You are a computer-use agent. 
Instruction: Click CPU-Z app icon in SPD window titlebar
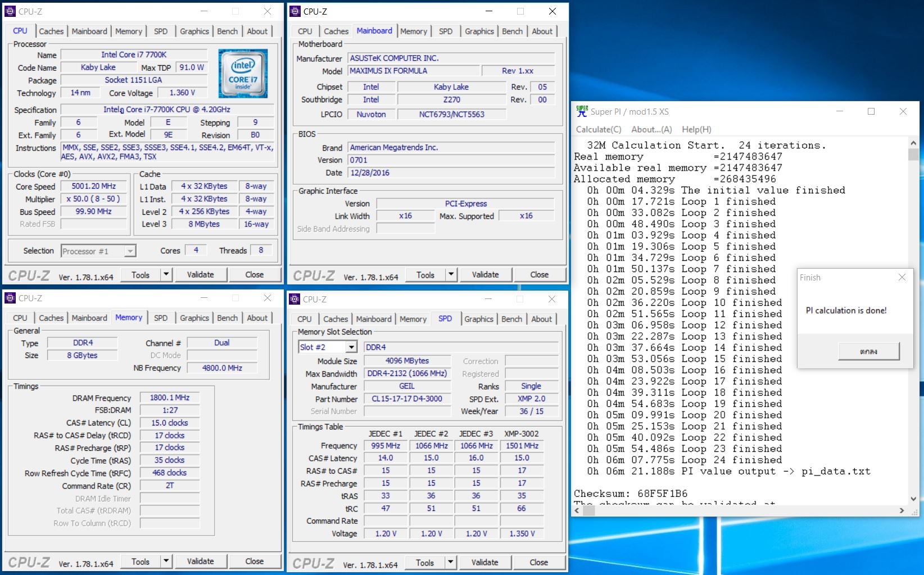coord(295,299)
